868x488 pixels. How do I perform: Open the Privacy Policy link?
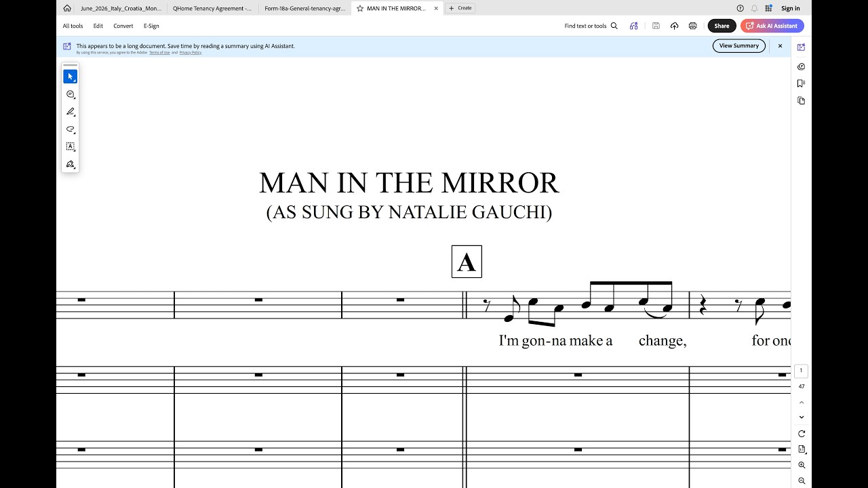tap(191, 52)
